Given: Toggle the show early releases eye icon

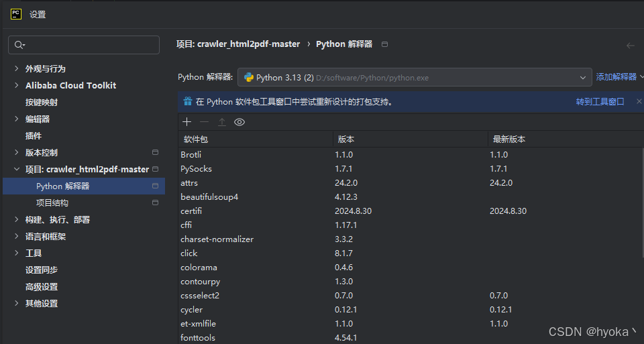Looking at the screenshot, I should [x=239, y=122].
